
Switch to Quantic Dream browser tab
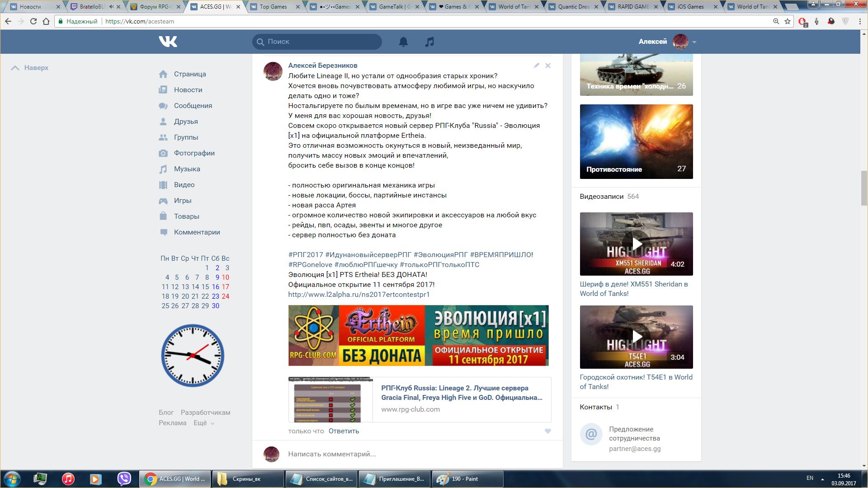click(x=573, y=7)
